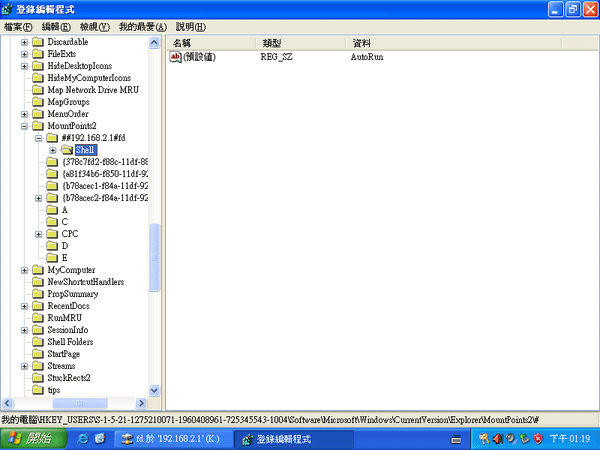Viewport: 600px width, 450px height.
Task: Expand the HideDesktopIcons key
Action: pos(24,66)
